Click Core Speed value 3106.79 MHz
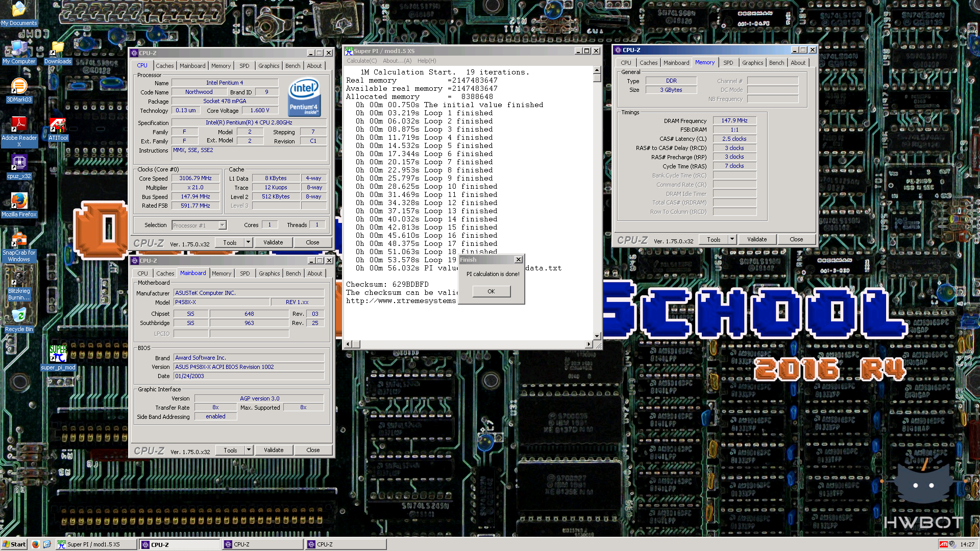The image size is (980, 551). [195, 178]
